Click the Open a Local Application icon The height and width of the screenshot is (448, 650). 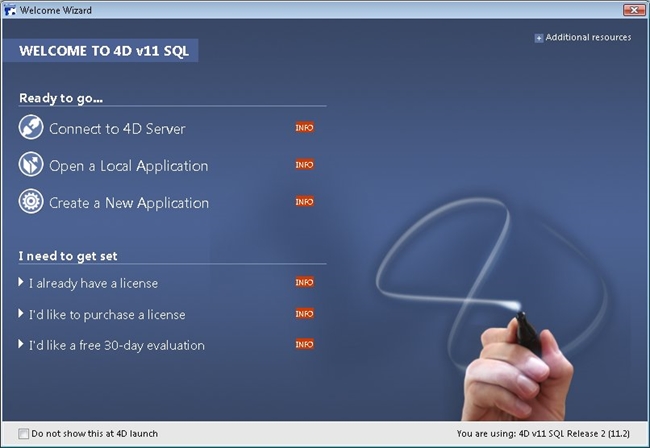point(31,165)
